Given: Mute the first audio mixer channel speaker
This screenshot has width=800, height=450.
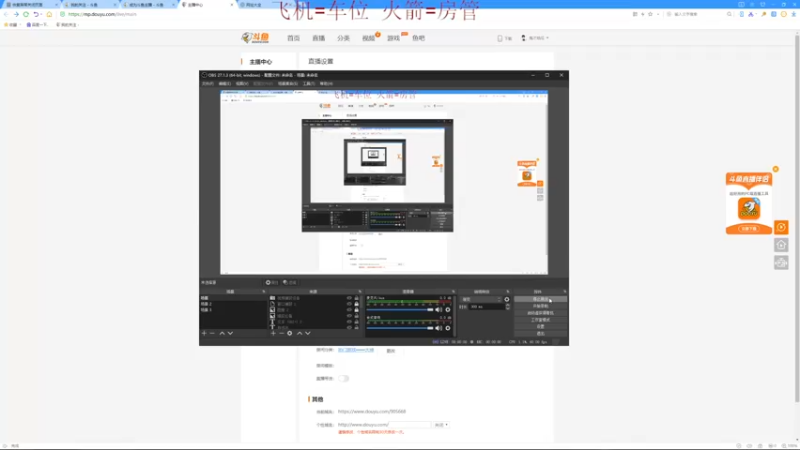Looking at the screenshot, I should click(x=438, y=310).
